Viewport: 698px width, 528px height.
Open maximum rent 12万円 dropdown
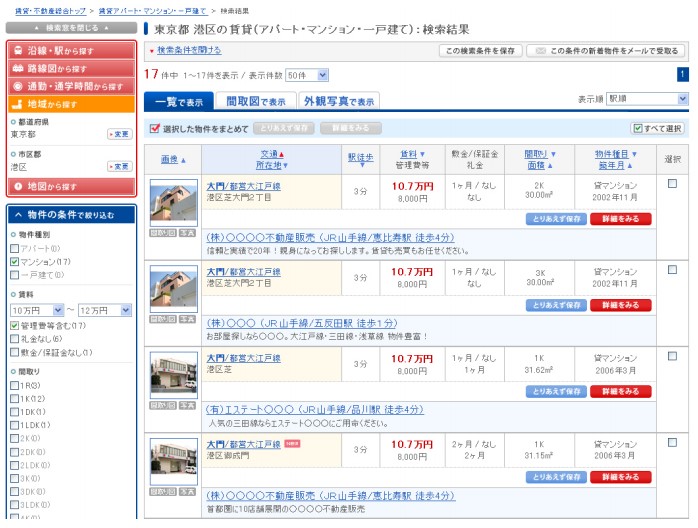[x=105, y=310]
